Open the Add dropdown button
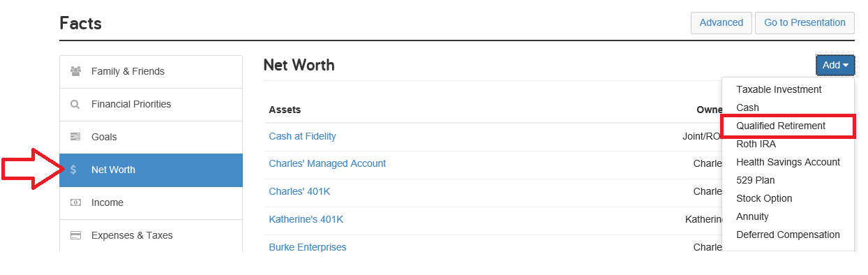Image resolution: width=868 pixels, height=275 pixels. coord(835,65)
